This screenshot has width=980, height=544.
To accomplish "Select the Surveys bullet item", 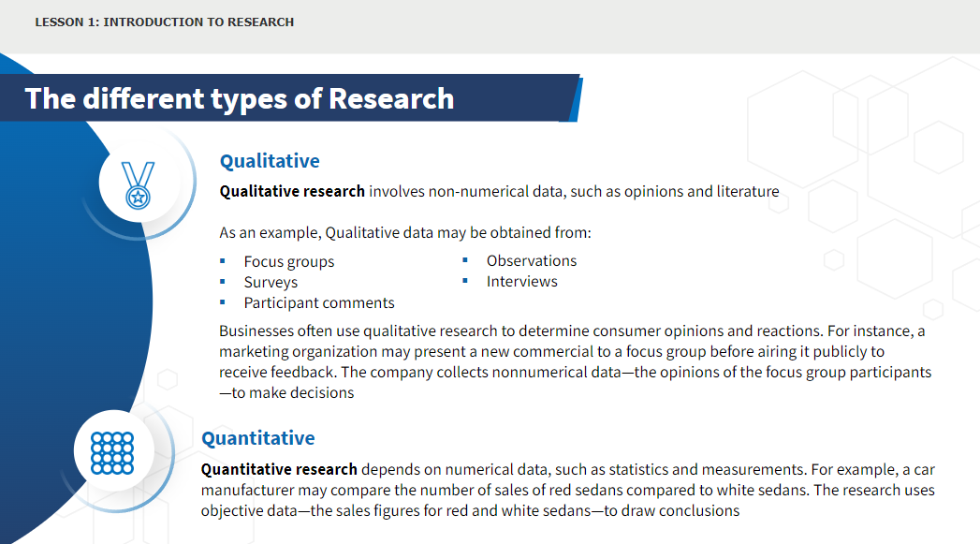I will [271, 282].
